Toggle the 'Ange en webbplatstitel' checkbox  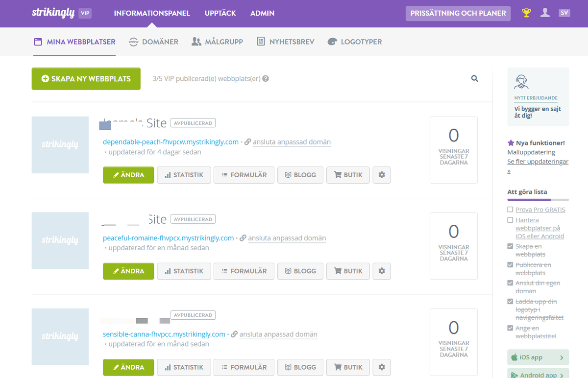tap(510, 328)
